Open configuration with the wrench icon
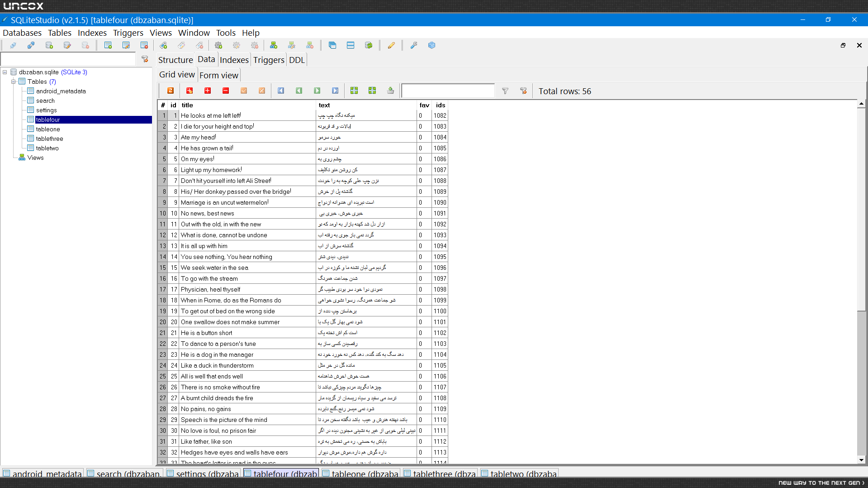868x488 pixels. coord(413,45)
